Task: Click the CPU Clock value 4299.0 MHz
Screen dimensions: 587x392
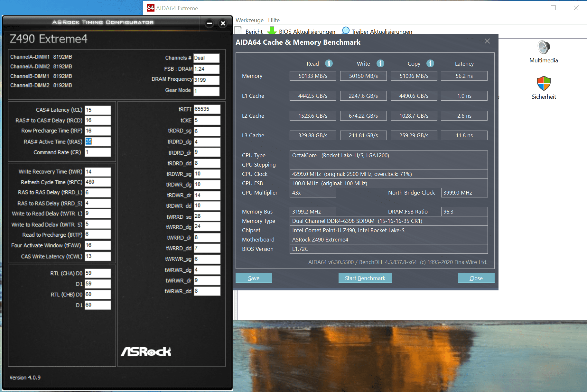Action: pos(388,174)
